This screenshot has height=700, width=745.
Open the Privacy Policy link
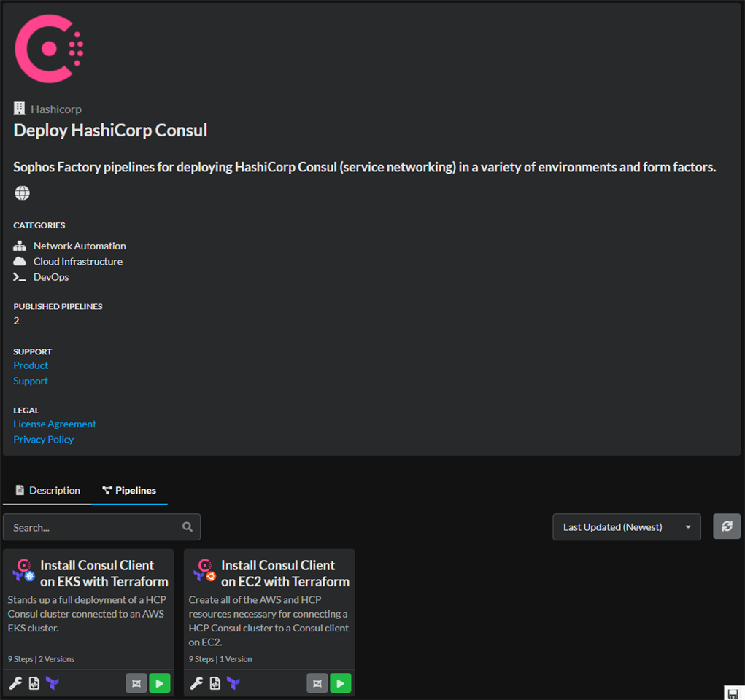[44, 440]
